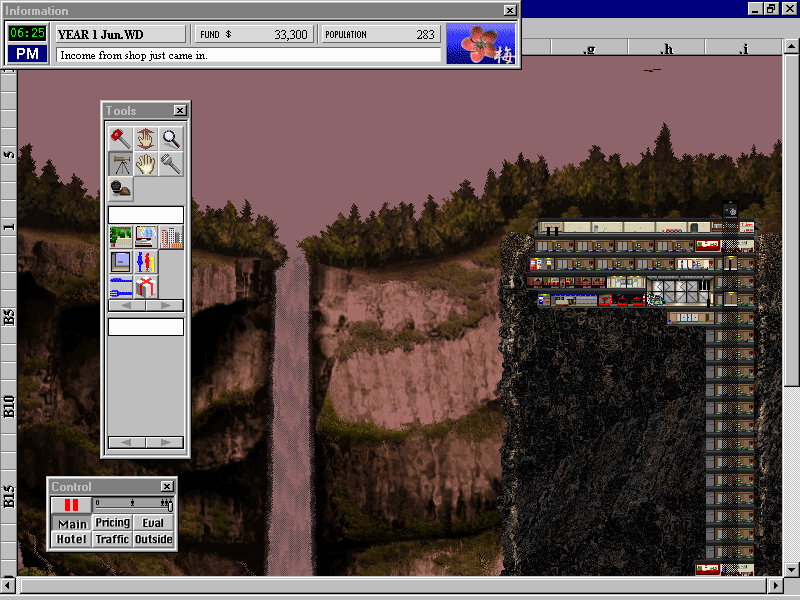800x600 pixels.
Task: Select the helmet and rock tool
Action: (x=120, y=189)
